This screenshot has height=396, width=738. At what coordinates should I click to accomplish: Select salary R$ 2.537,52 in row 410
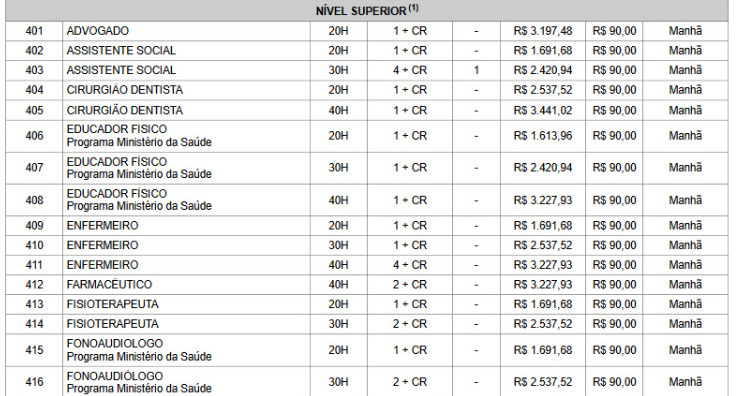tap(543, 245)
